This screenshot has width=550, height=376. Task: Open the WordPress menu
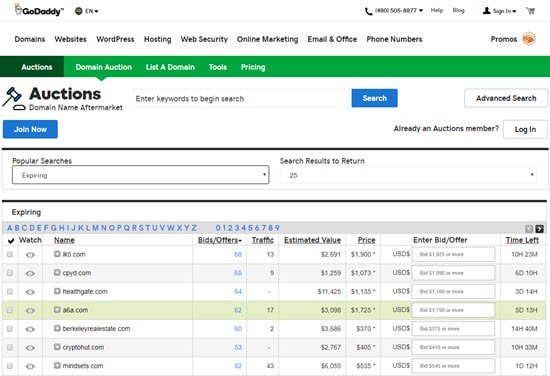point(115,39)
